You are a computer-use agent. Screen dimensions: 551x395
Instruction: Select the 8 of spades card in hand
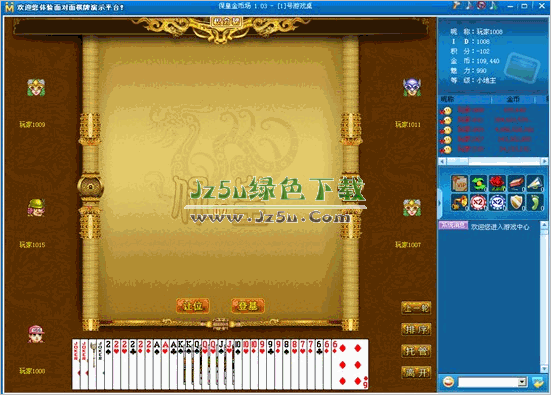click(287, 364)
